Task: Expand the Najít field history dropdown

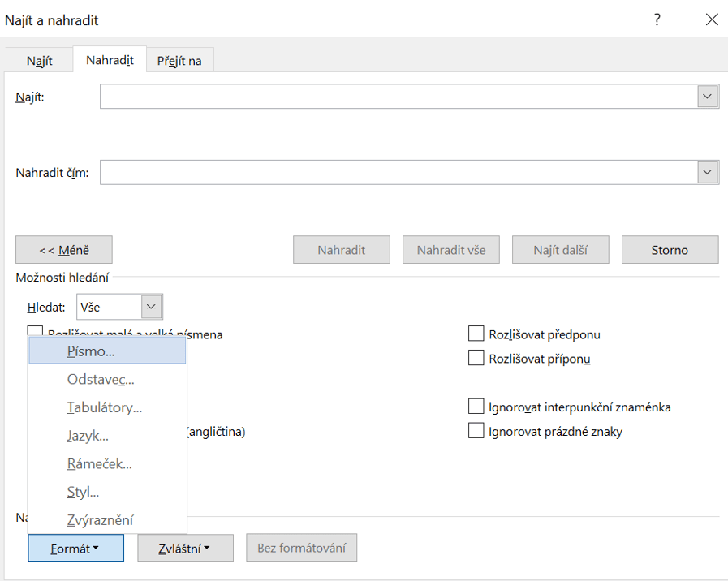Action: pyautogui.click(x=708, y=97)
